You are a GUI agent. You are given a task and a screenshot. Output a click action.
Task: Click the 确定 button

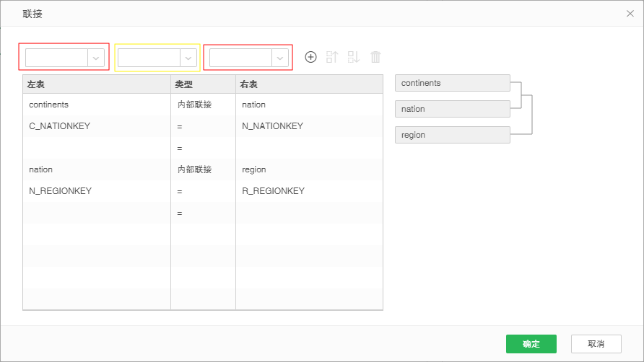tap(531, 344)
